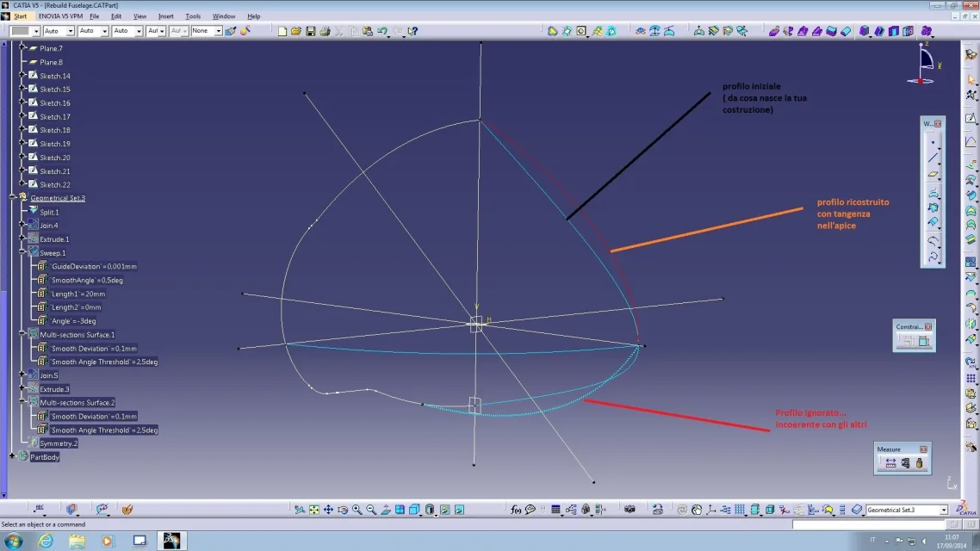The image size is (980, 551).
Task: Collapse Multi-sections Surface.1 node
Action: [x=22, y=334]
